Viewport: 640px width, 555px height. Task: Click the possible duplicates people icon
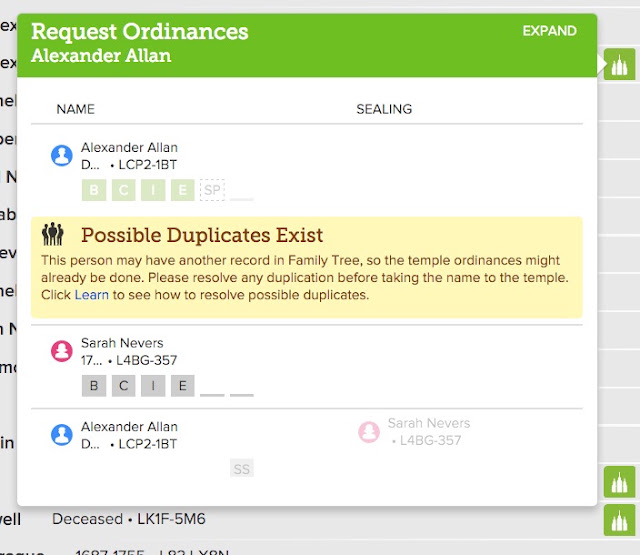[53, 234]
